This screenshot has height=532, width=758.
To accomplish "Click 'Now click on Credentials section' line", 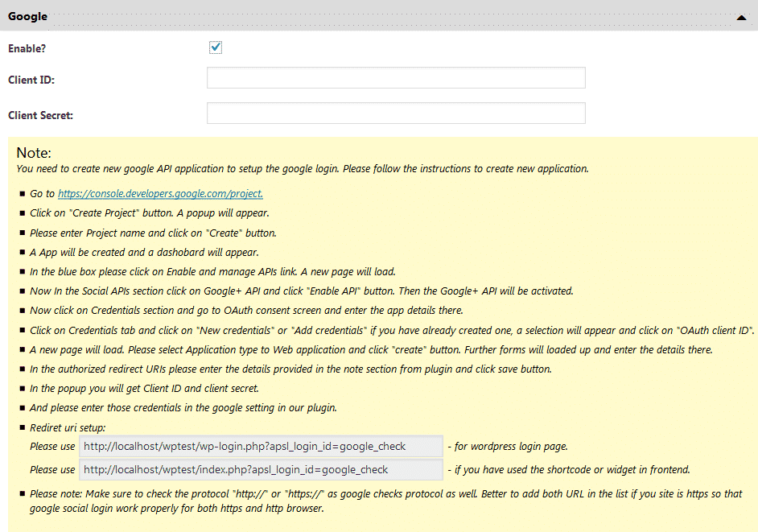I will [246, 311].
